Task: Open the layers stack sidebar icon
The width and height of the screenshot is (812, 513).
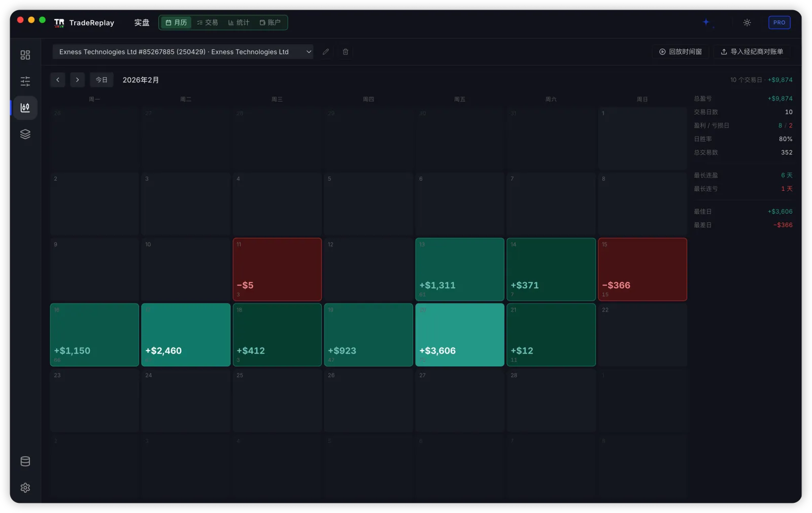Action: pos(25,134)
